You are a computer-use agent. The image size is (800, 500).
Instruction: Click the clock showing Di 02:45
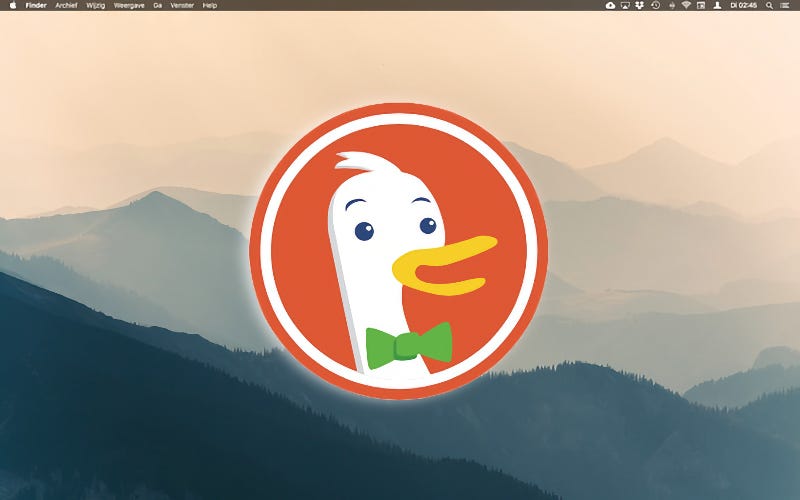(x=743, y=5)
